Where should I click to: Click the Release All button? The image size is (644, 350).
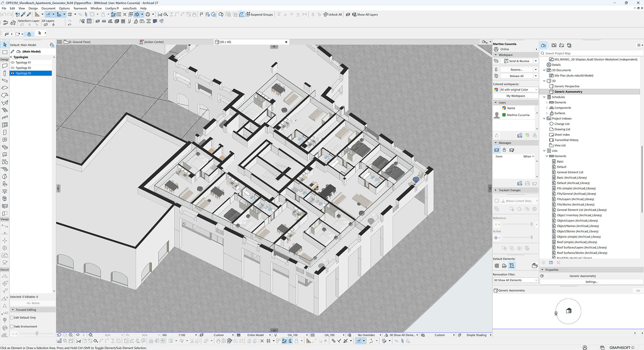(516, 76)
